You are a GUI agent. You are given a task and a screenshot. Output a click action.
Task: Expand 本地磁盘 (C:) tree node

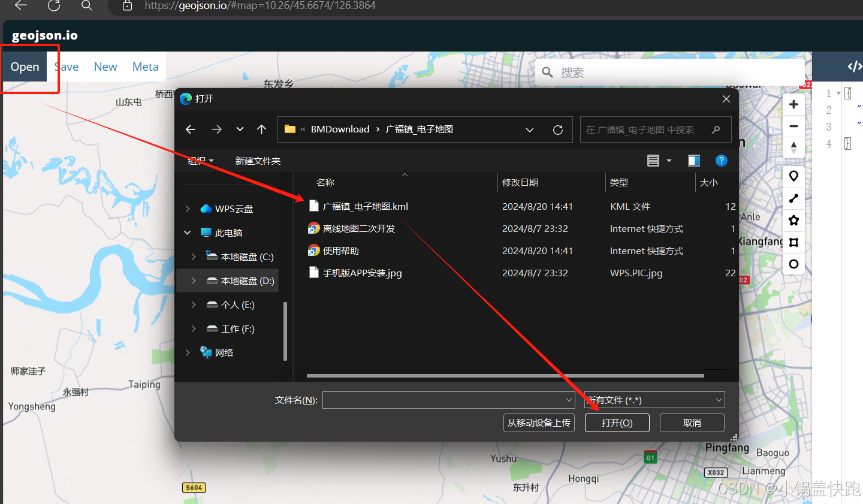click(194, 256)
